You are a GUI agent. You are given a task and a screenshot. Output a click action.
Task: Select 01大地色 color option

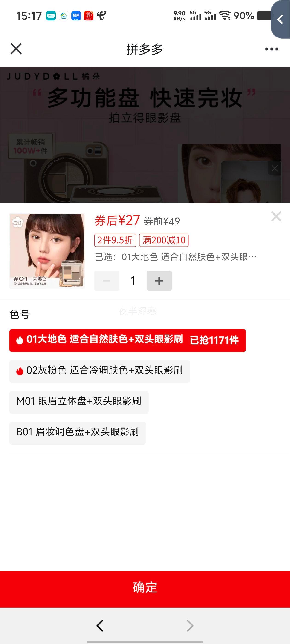[128, 340]
